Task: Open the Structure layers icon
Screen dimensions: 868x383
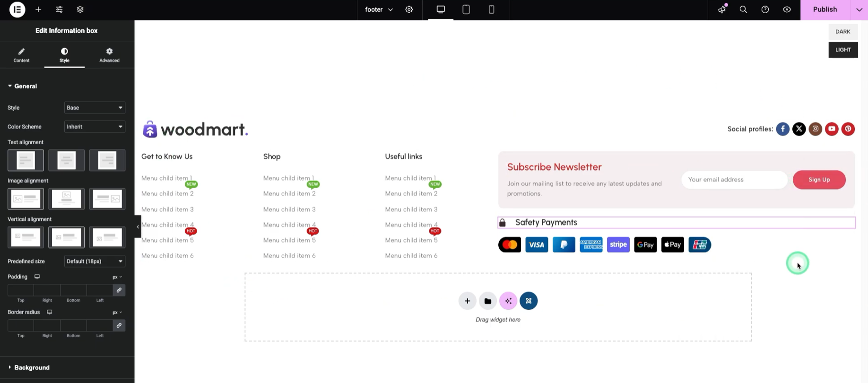Action: coord(80,9)
